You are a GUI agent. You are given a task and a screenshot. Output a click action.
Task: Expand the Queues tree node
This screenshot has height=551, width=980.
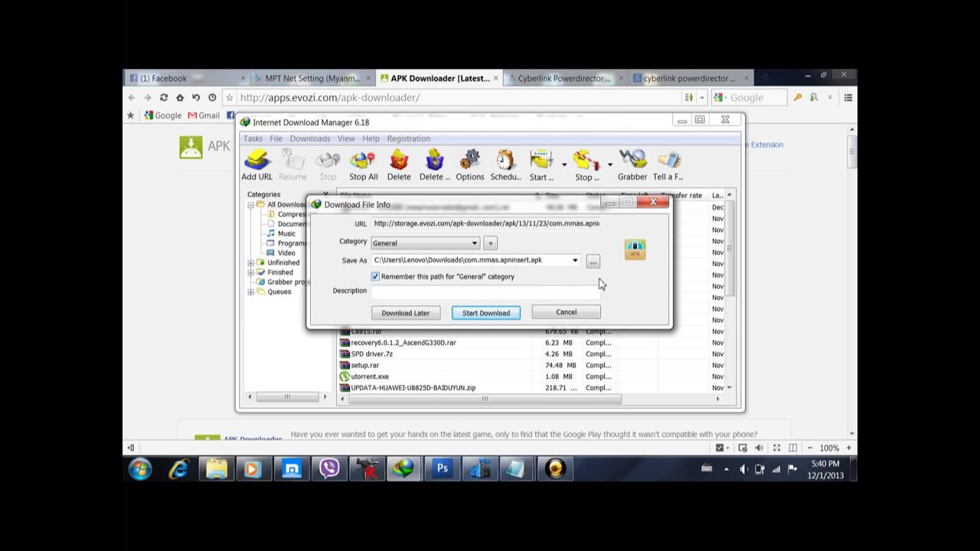(250, 292)
